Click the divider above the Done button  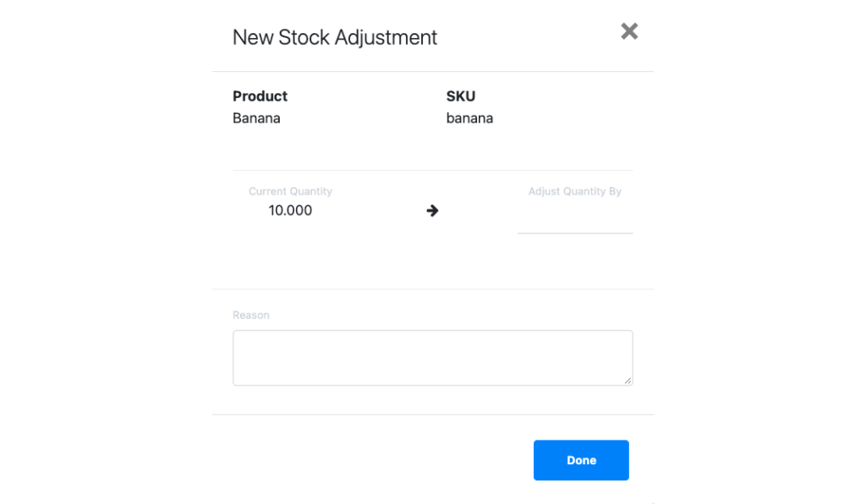tap(432, 414)
